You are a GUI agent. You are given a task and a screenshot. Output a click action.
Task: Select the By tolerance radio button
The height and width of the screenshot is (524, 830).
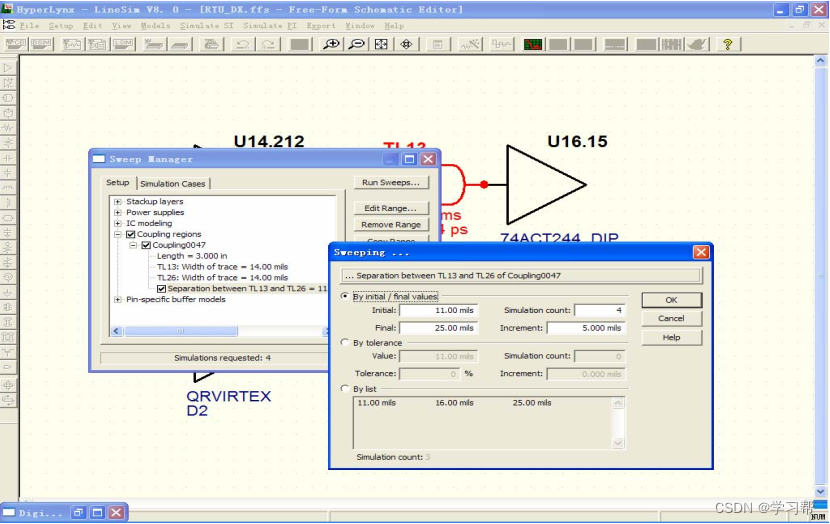345,342
